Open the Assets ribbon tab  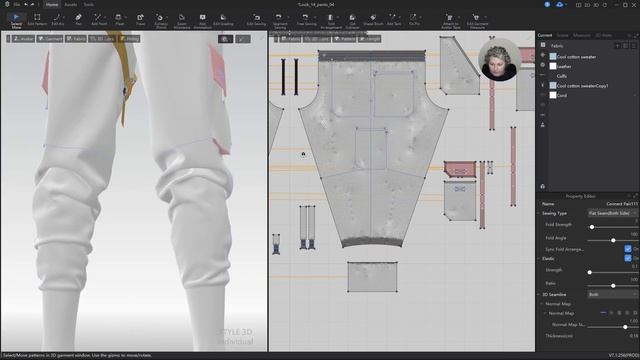point(71,4)
